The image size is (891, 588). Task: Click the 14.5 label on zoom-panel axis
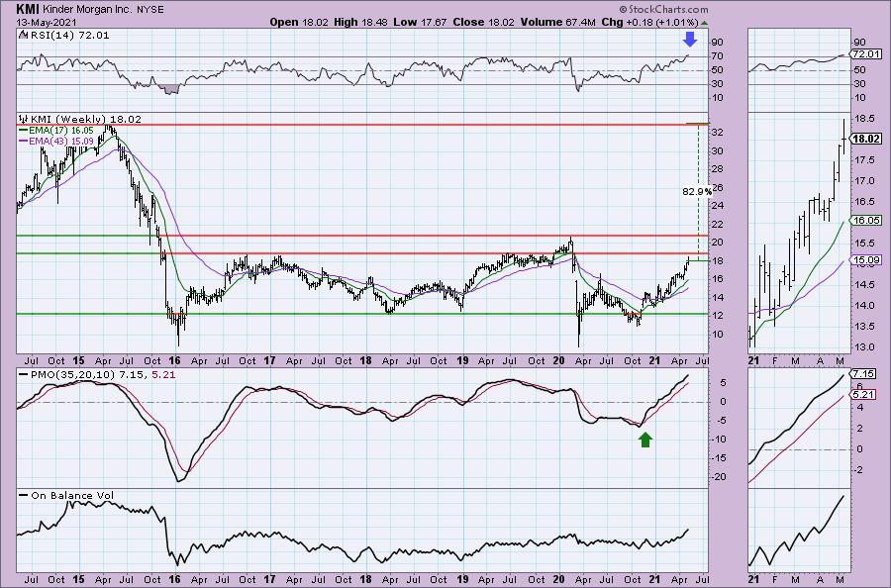point(863,285)
